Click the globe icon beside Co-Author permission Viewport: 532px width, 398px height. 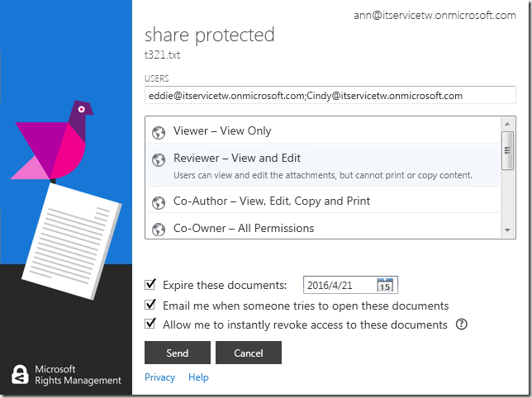pyautogui.click(x=159, y=202)
